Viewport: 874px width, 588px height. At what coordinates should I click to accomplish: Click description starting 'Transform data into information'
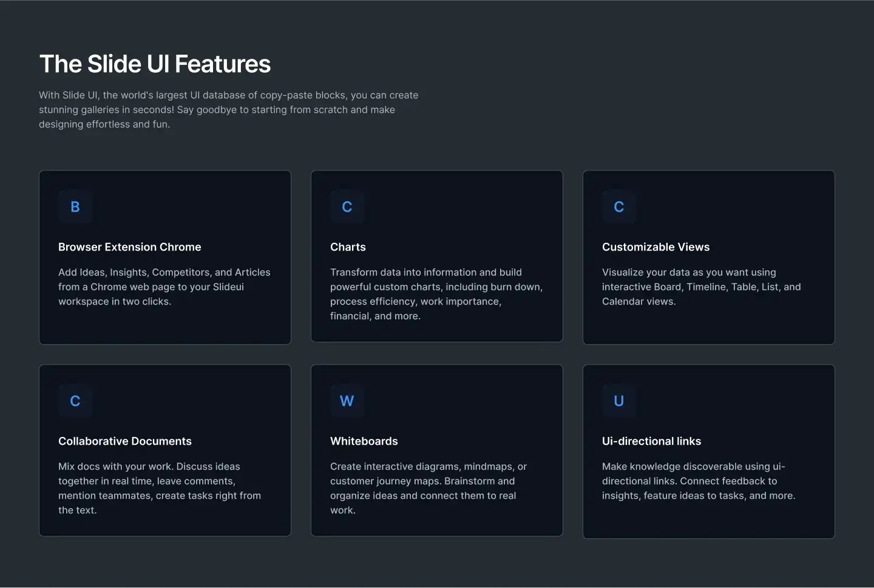tap(436, 294)
